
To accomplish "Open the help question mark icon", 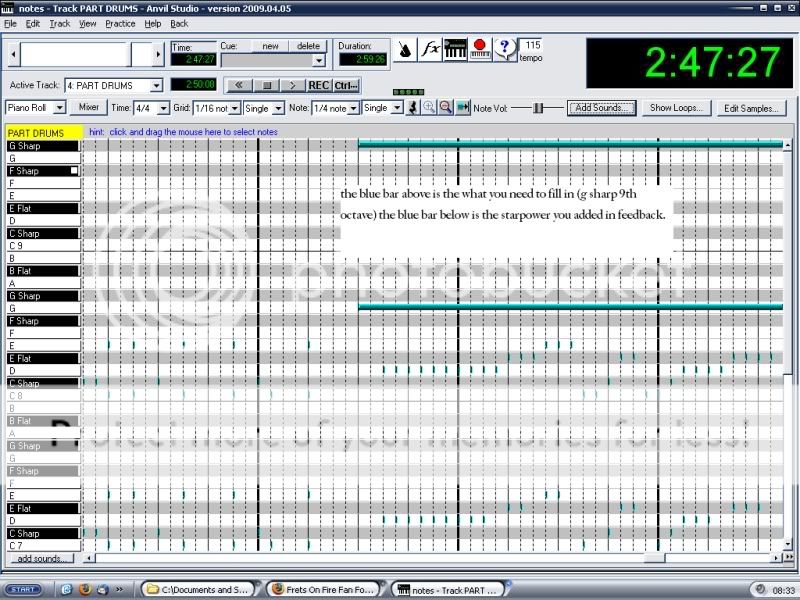I will (505, 50).
